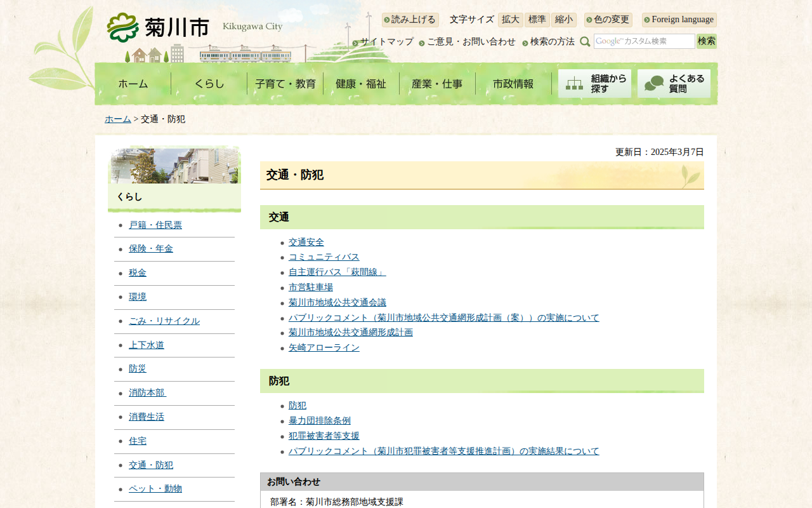Open the コミュニティバス link
The width and height of the screenshot is (812, 508).
[324, 257]
